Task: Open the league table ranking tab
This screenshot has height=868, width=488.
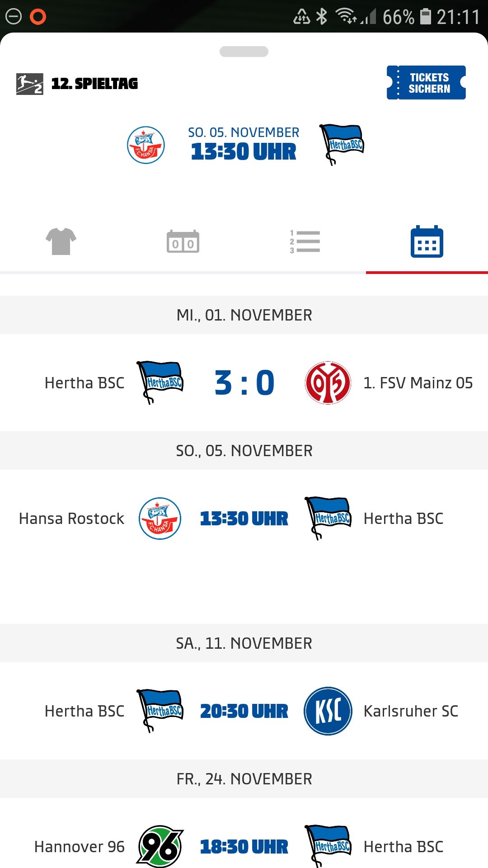Action: (305, 242)
